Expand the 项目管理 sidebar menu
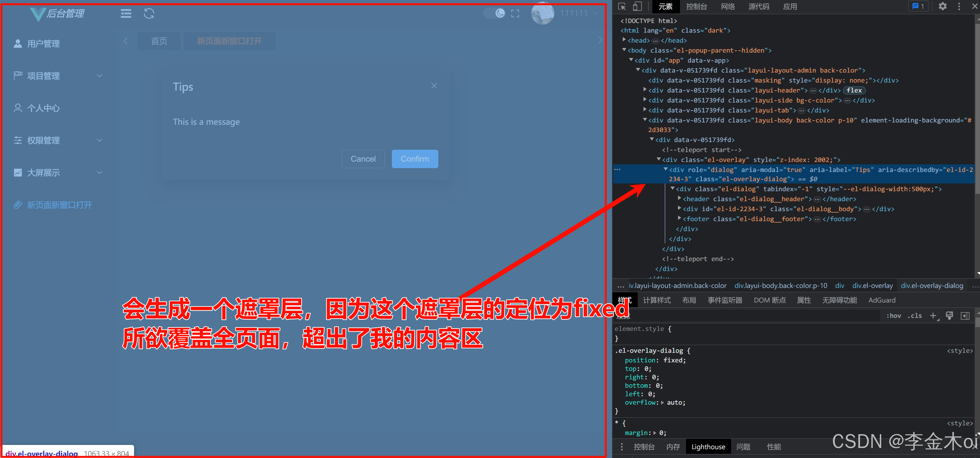Image resolution: width=980 pixels, height=458 pixels. click(43, 75)
